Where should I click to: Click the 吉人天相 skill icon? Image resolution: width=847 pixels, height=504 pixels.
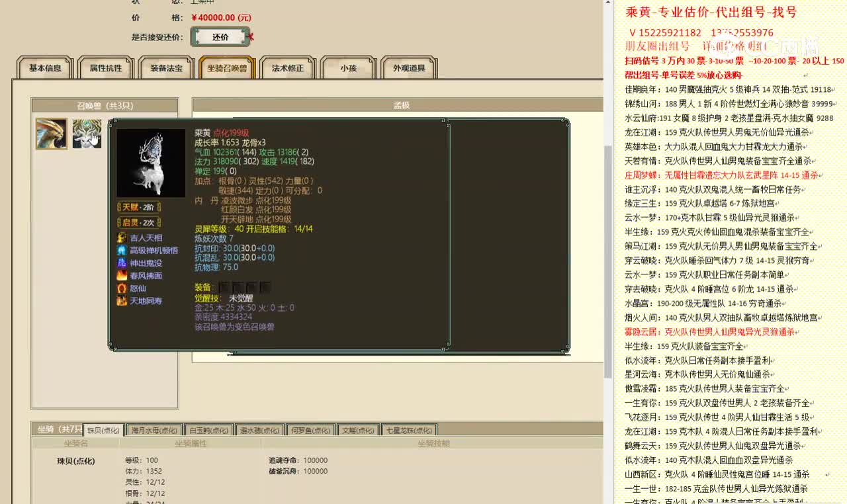[x=122, y=237]
